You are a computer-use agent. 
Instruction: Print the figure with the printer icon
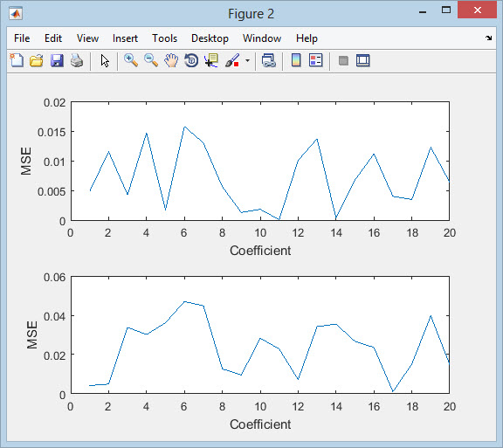(x=77, y=60)
